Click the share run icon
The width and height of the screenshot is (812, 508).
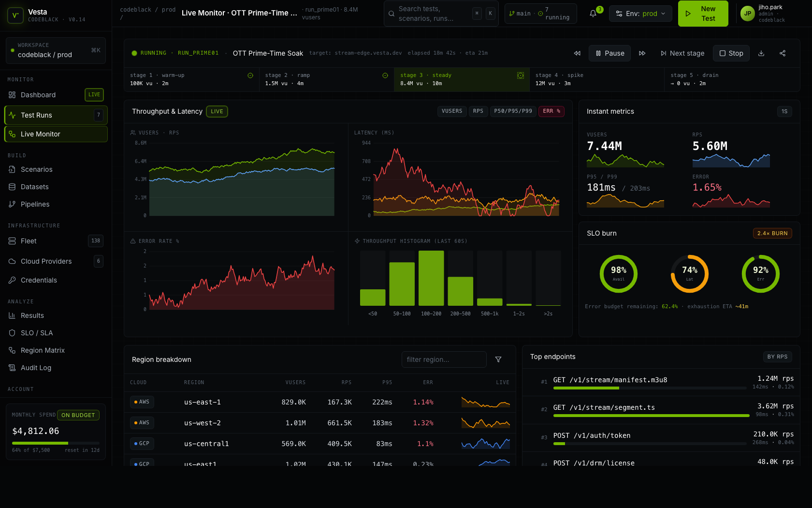(x=783, y=53)
